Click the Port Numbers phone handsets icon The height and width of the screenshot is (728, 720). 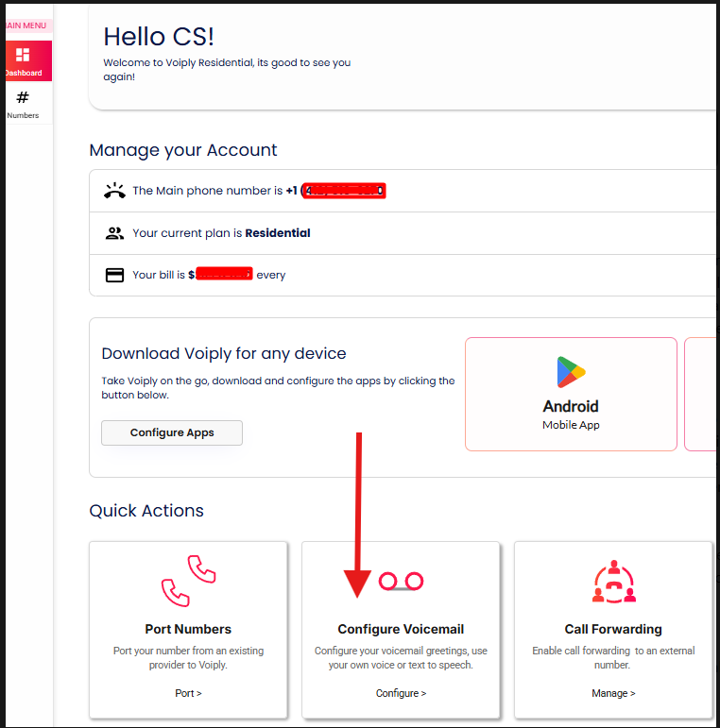click(x=188, y=580)
